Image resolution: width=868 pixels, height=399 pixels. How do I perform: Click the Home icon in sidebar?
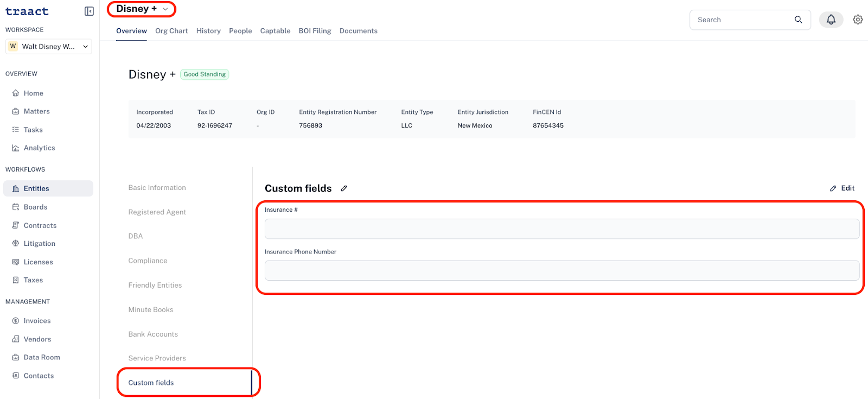16,93
